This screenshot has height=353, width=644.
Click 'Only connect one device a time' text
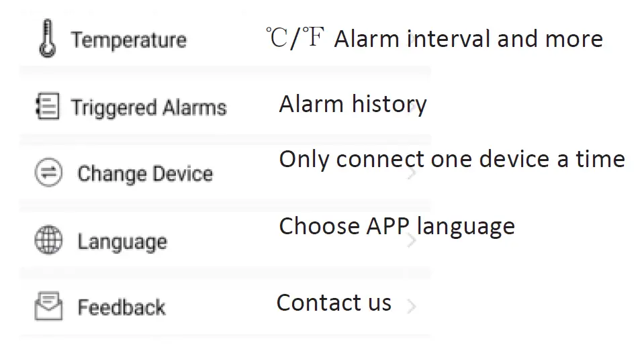(451, 159)
